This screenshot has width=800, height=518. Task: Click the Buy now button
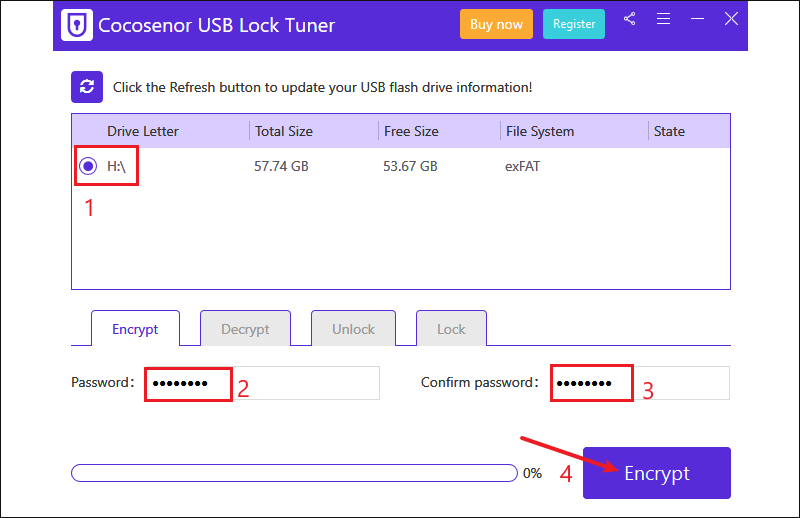click(496, 24)
